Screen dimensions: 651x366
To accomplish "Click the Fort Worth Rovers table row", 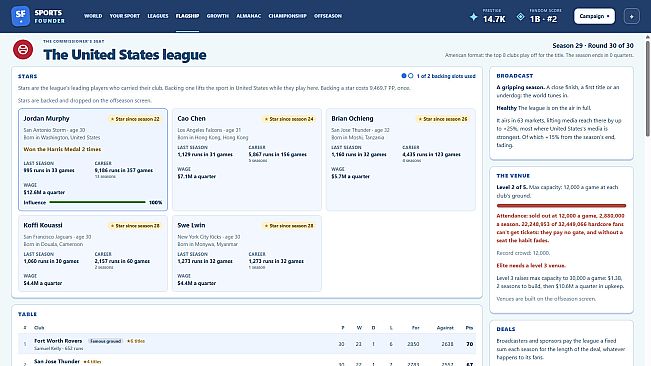I will point(247,344).
